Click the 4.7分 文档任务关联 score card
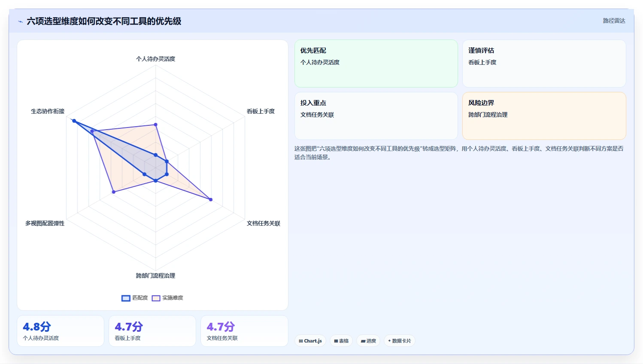The width and height of the screenshot is (643, 364). tap(244, 331)
